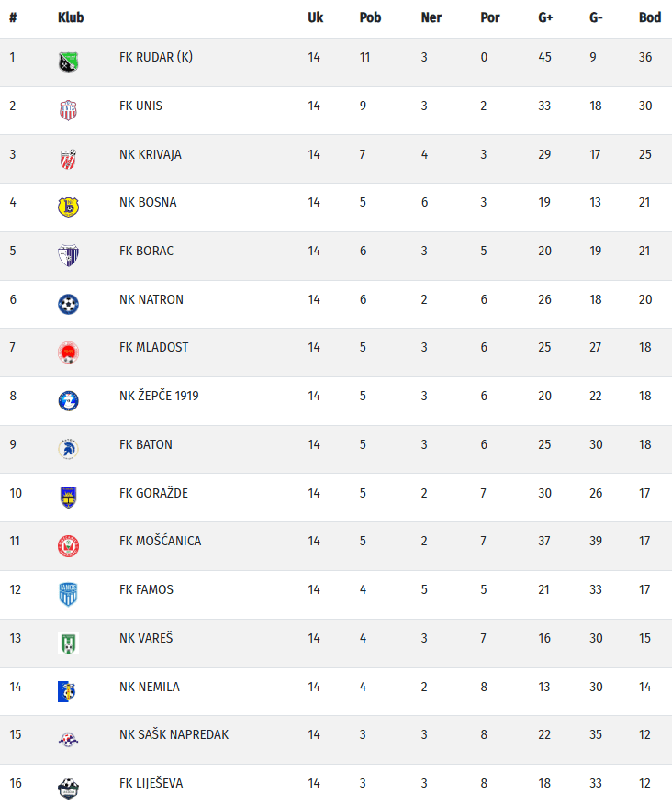
Task: Click the NK Krivaja club crest
Action: (69, 159)
